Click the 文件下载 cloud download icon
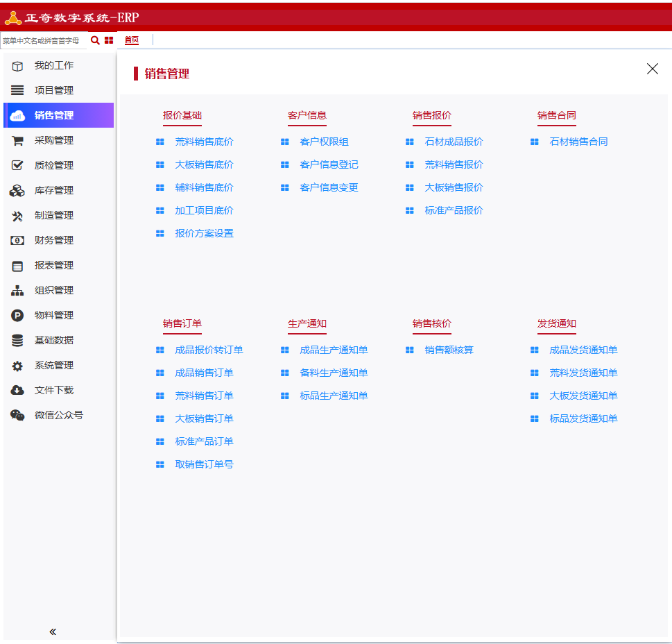 point(17,390)
